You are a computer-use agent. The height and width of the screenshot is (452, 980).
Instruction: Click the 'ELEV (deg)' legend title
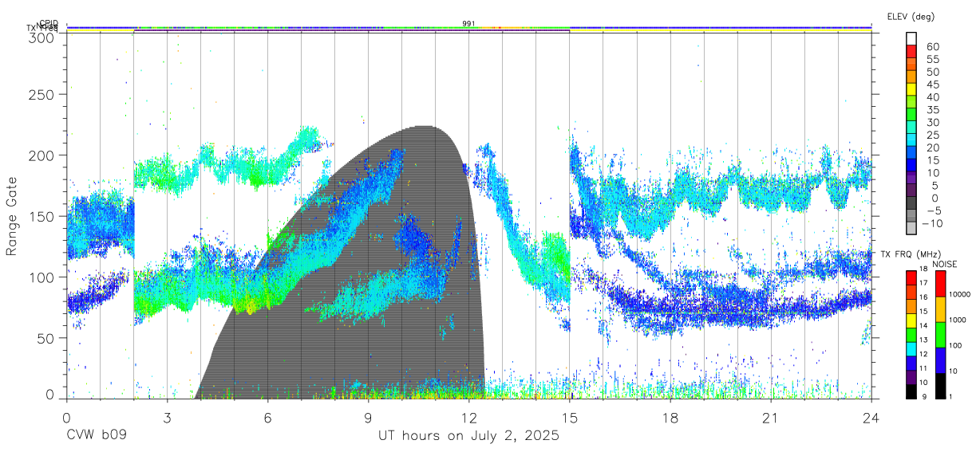tap(911, 17)
